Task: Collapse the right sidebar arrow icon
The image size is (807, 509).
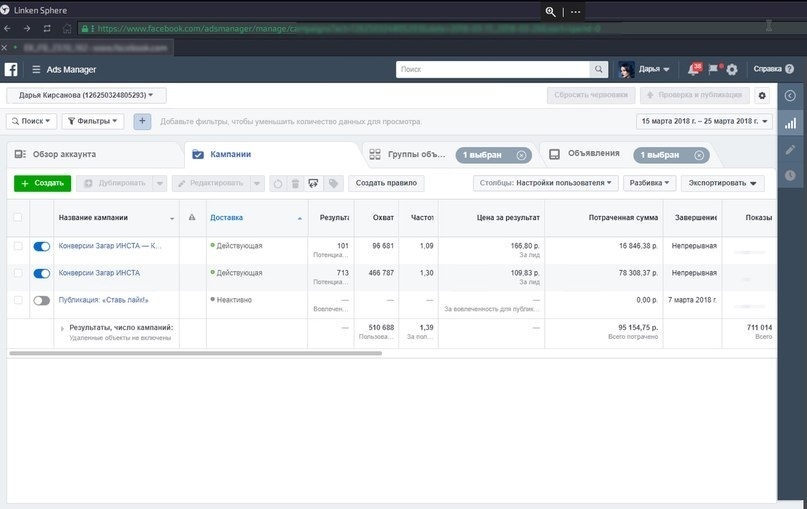Action: click(x=790, y=96)
